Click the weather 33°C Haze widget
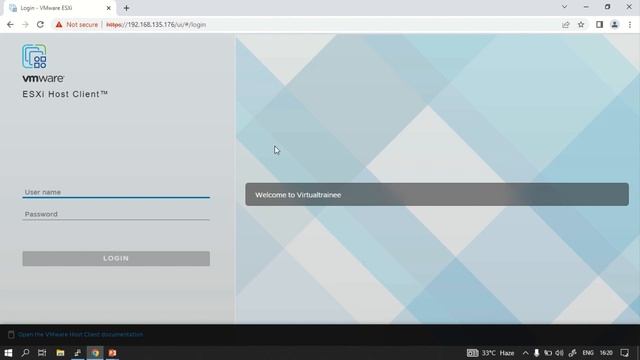This screenshot has height=360, width=640. pyautogui.click(x=491, y=353)
